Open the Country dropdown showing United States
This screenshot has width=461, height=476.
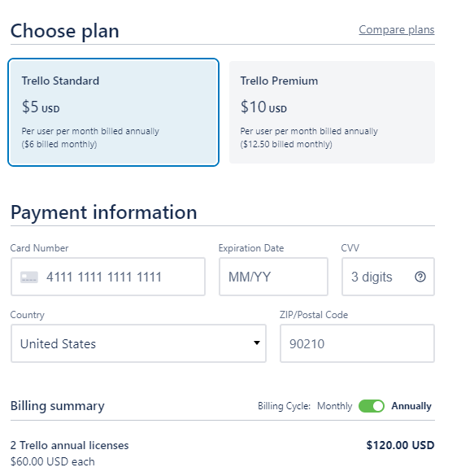click(x=138, y=343)
